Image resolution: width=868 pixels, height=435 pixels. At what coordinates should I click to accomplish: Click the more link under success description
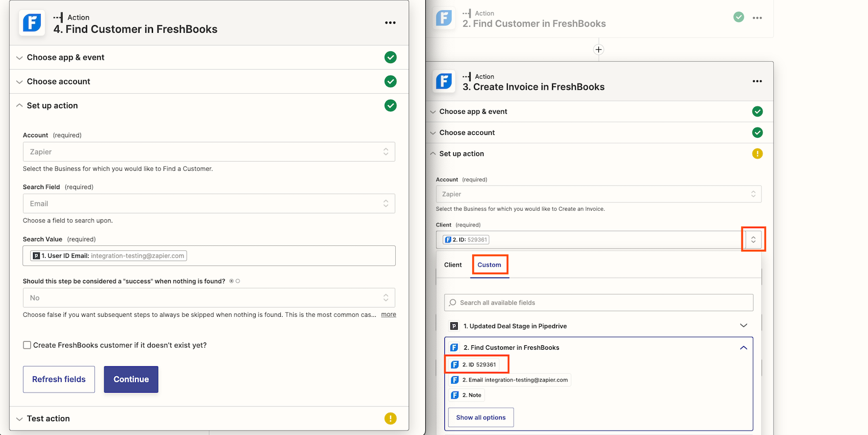coord(389,315)
